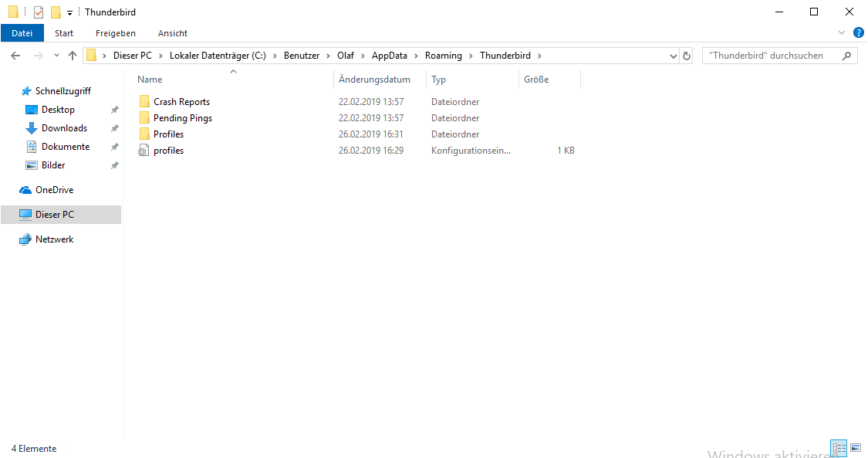Expand the chevron after AppData breadcrumb
Image resolution: width=868 pixels, height=458 pixels.
[x=417, y=56]
